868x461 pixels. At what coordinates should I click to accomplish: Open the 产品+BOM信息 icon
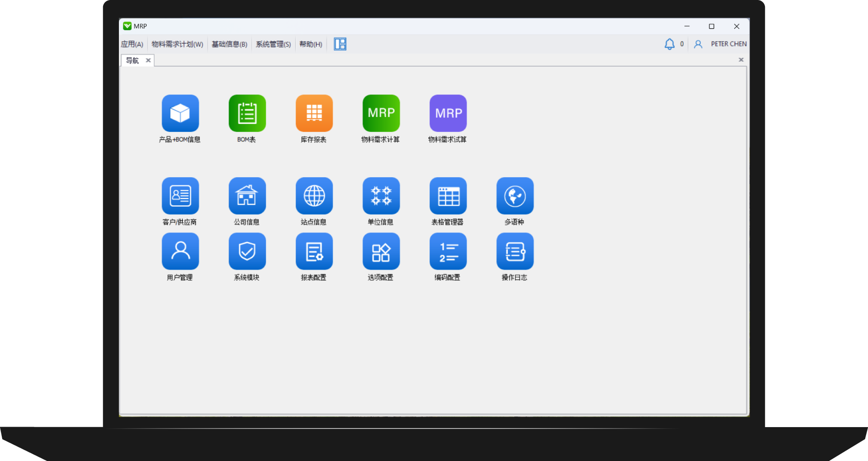[180, 113]
